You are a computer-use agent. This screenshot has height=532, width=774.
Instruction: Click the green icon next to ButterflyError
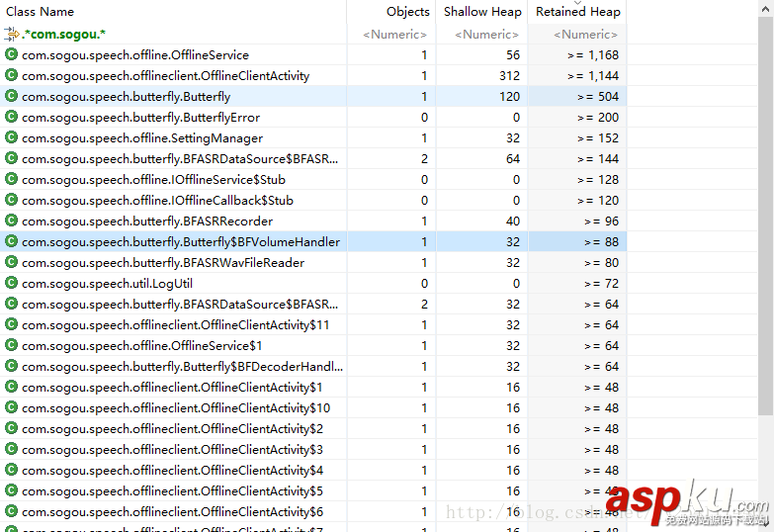11,118
